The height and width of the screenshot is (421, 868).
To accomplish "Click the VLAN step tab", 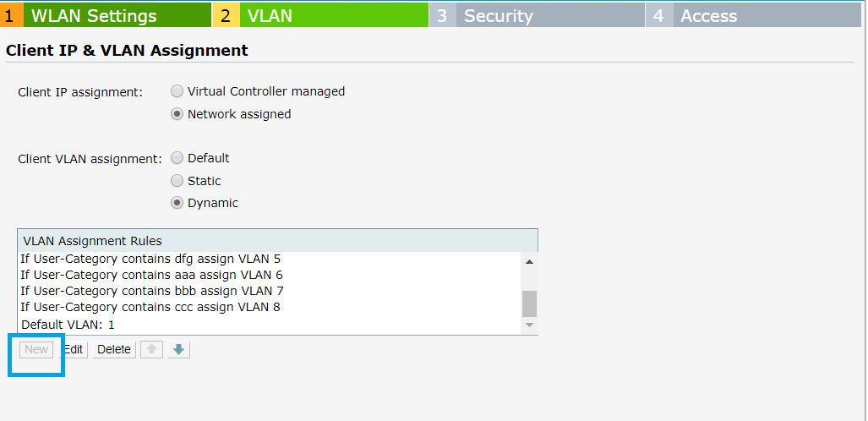I will 320,15.
